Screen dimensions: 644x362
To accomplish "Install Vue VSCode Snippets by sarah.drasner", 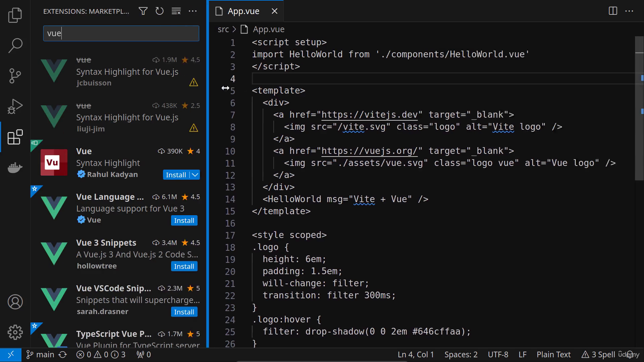I will click(184, 312).
